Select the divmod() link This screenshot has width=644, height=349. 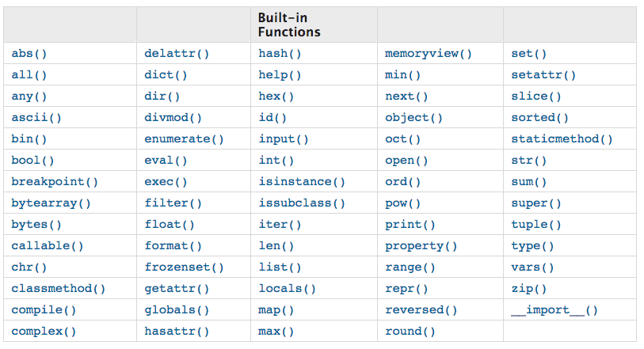click(x=173, y=118)
